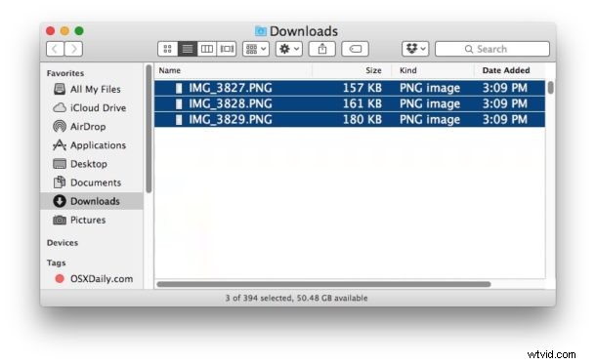Click the Edit Tags toolbar button
This screenshot has width=596, height=364.
(x=355, y=49)
